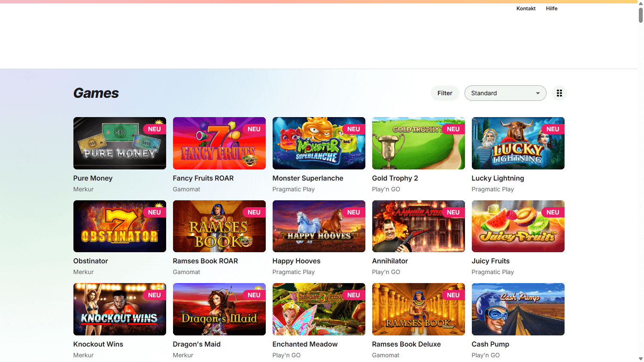Open the Kontakt page
The image size is (644, 362).
(x=526, y=8)
